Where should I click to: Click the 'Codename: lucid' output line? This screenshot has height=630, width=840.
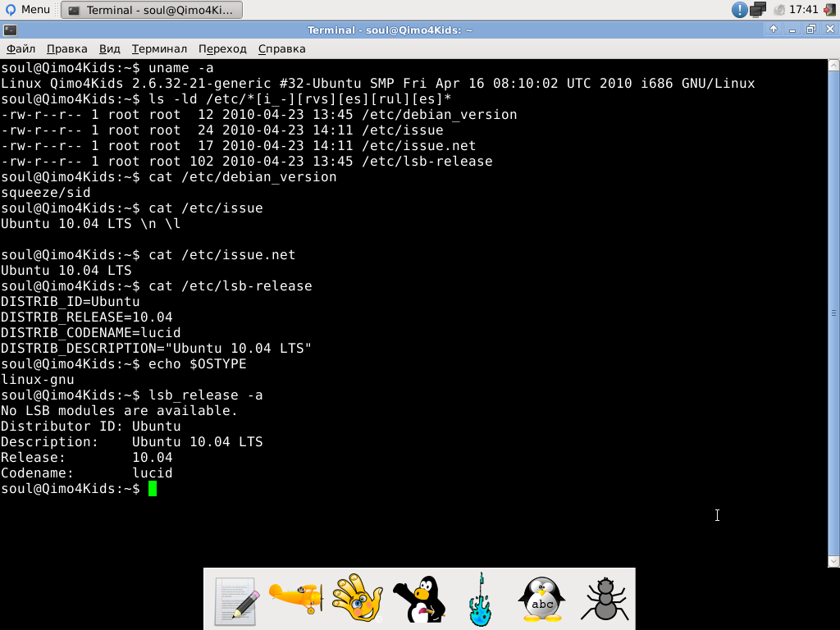[x=87, y=473]
